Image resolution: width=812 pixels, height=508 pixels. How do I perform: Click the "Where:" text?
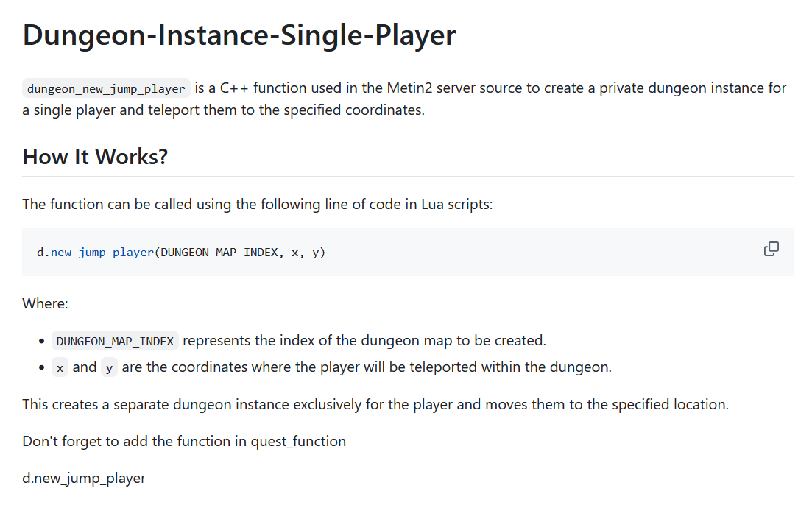tap(45, 303)
